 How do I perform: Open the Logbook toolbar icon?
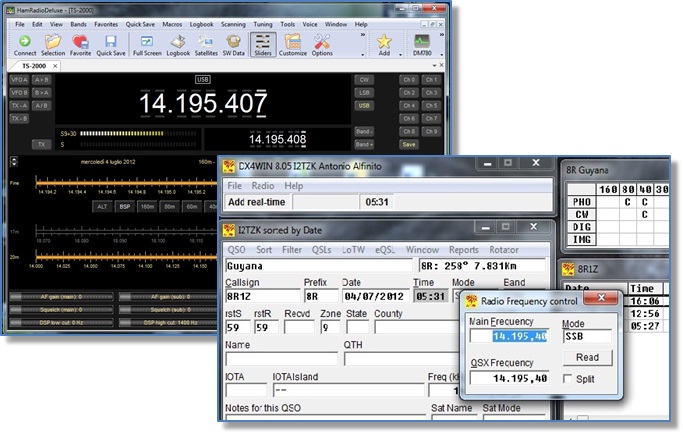[178, 45]
